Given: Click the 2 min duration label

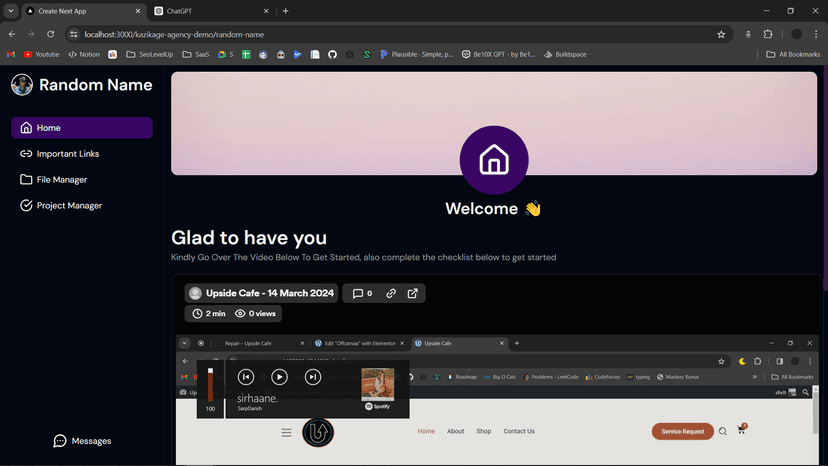Looking at the screenshot, I should [x=209, y=314].
